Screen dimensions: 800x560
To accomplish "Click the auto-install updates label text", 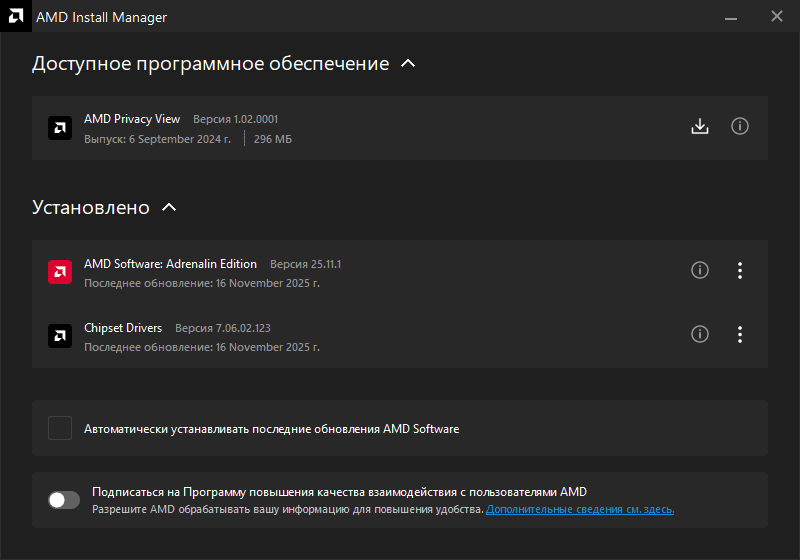I will (271, 429).
